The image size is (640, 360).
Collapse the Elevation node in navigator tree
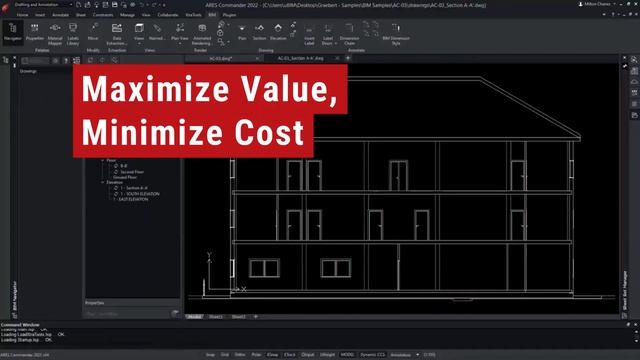[x=103, y=182]
